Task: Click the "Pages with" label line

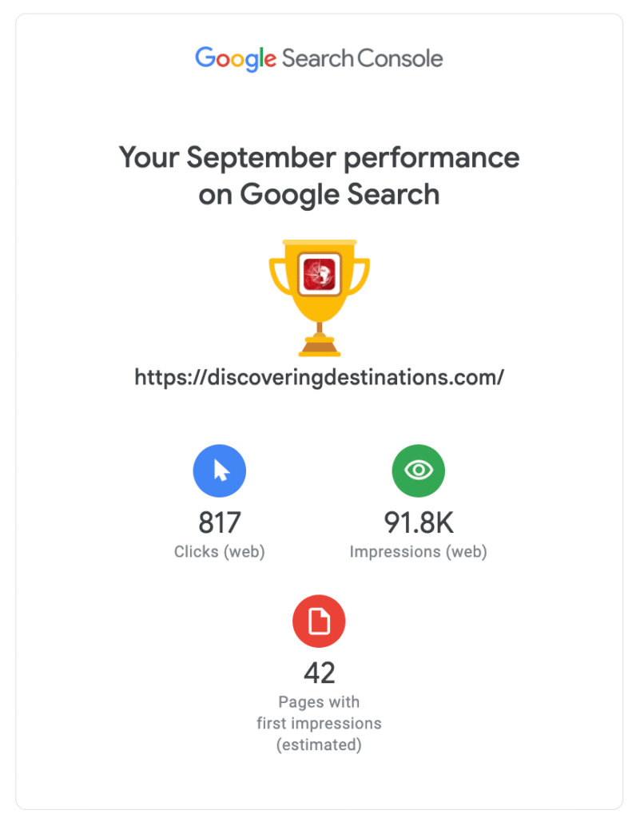Action: tap(320, 702)
